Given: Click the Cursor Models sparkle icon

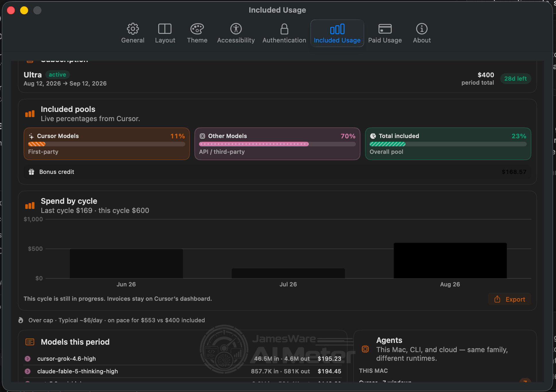Looking at the screenshot, I should 31,136.
